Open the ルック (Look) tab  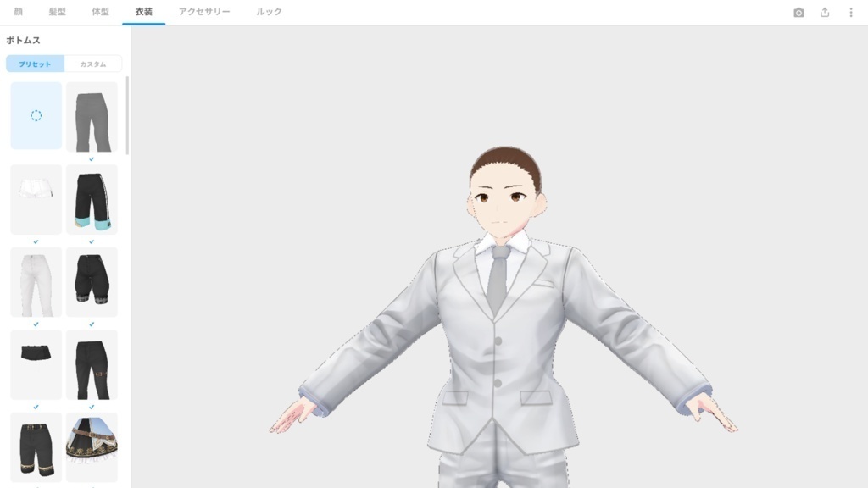coord(267,11)
